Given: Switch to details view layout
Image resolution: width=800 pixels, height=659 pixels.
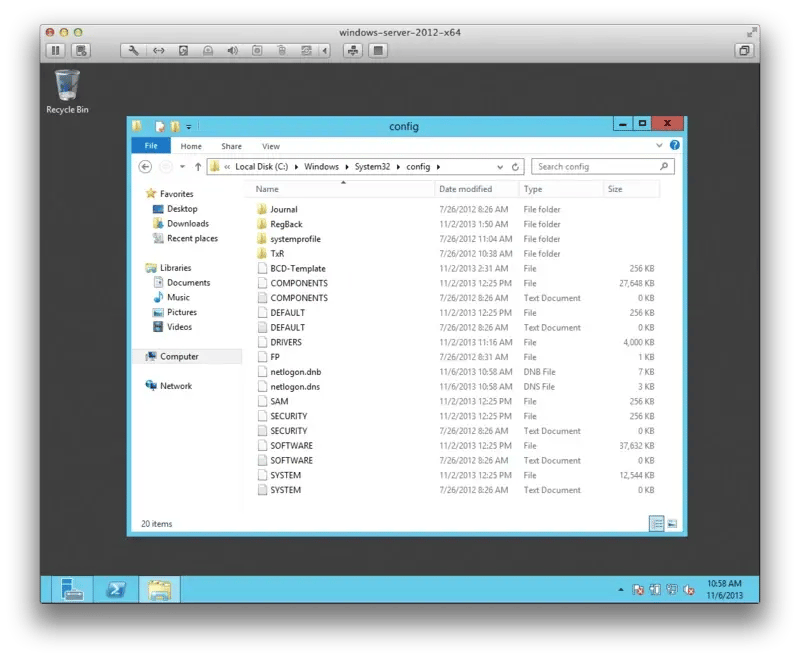Looking at the screenshot, I should [657, 523].
